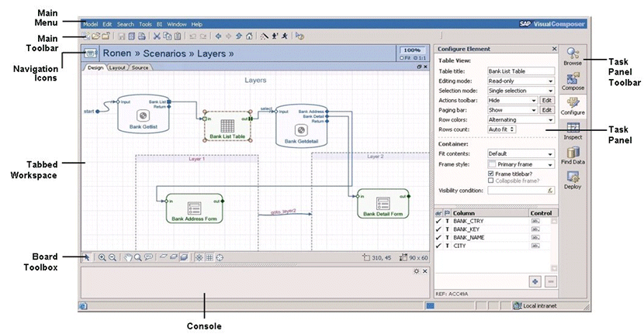Click the Forward arrow navigation icon
Image resolution: width=644 pixels, height=334 pixels.
(229, 36)
